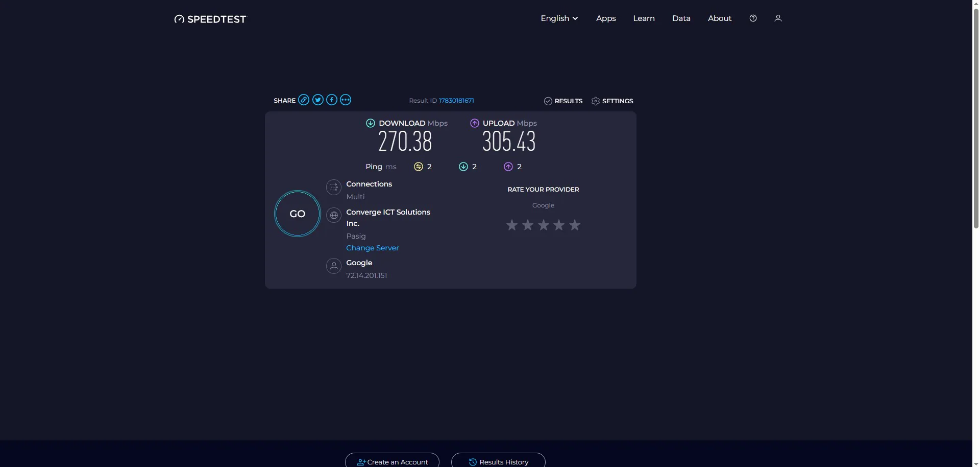Rate provider three stars
This screenshot has width=980, height=467.
click(x=544, y=225)
